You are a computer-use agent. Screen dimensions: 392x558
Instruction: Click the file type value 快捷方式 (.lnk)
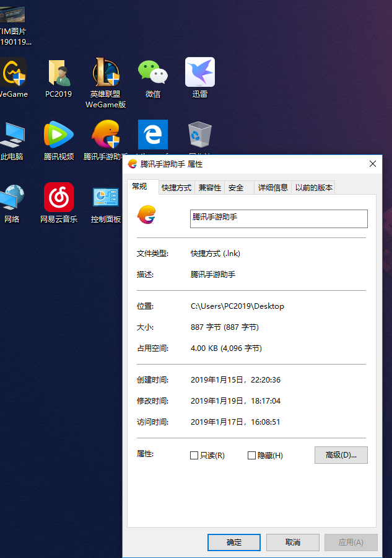click(x=216, y=254)
